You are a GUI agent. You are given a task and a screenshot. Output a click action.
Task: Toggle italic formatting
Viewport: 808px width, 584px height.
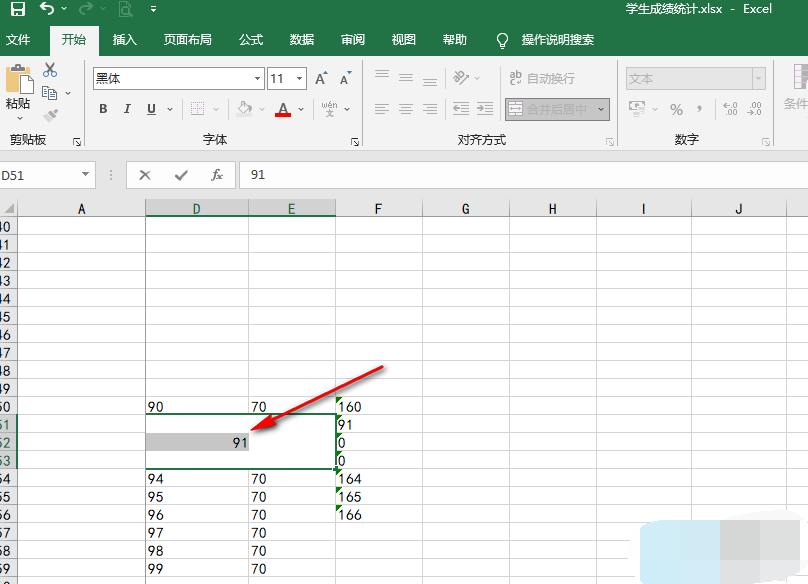point(128,109)
